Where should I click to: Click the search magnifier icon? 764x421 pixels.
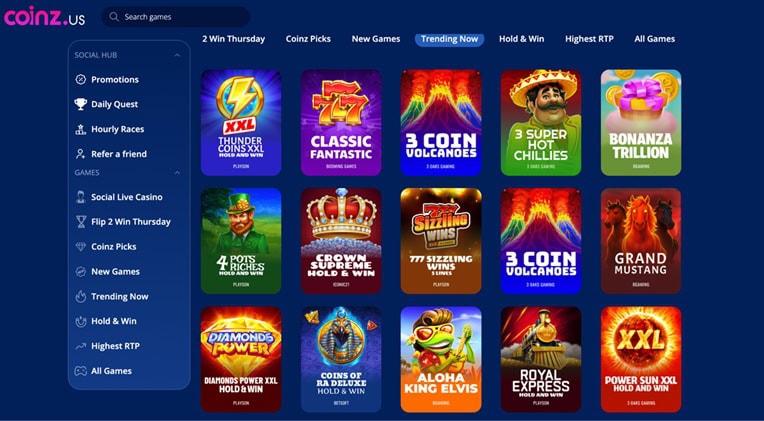[114, 17]
